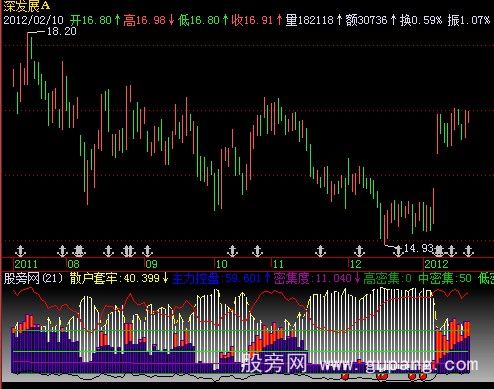
Task: Click the 主力控盘 indicator value in blue
Action: click(x=221, y=278)
